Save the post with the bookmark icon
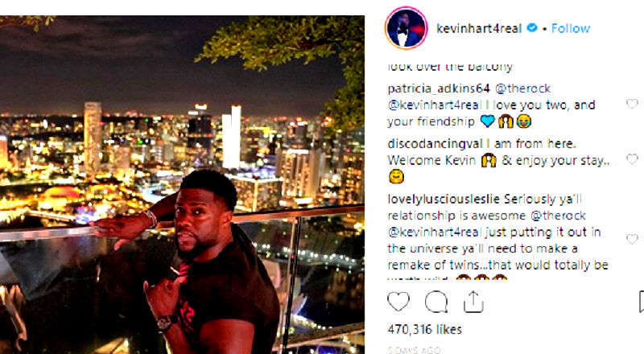The height and width of the screenshot is (354, 644). (x=641, y=302)
